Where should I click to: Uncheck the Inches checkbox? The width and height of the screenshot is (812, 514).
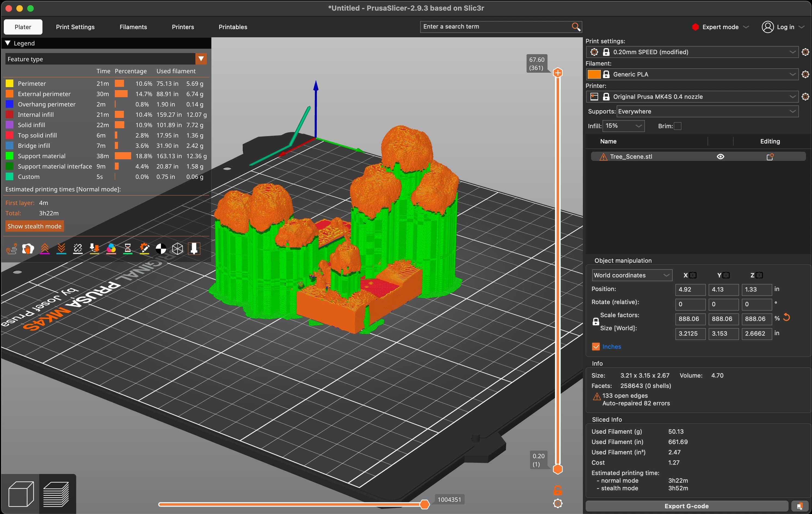596,347
